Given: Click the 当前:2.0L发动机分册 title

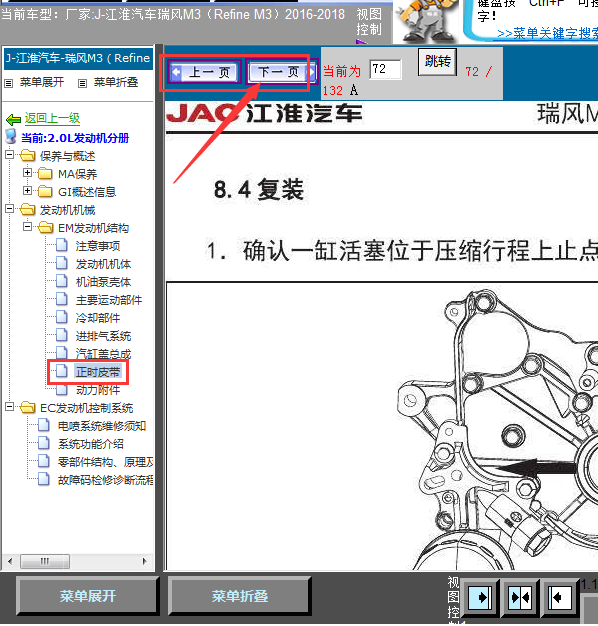Looking at the screenshot, I should (x=75, y=138).
